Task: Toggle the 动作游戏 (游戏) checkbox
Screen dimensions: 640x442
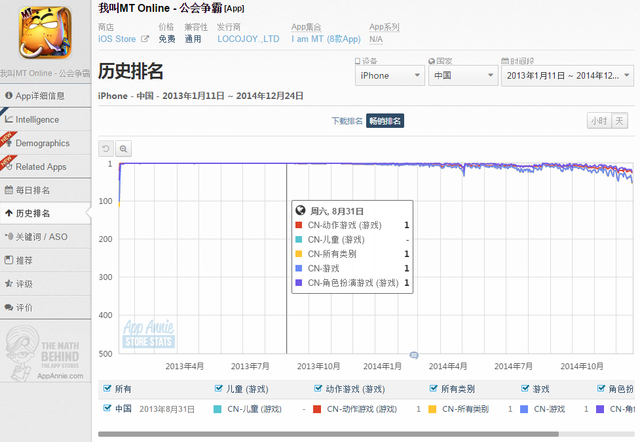Action: 318,388
